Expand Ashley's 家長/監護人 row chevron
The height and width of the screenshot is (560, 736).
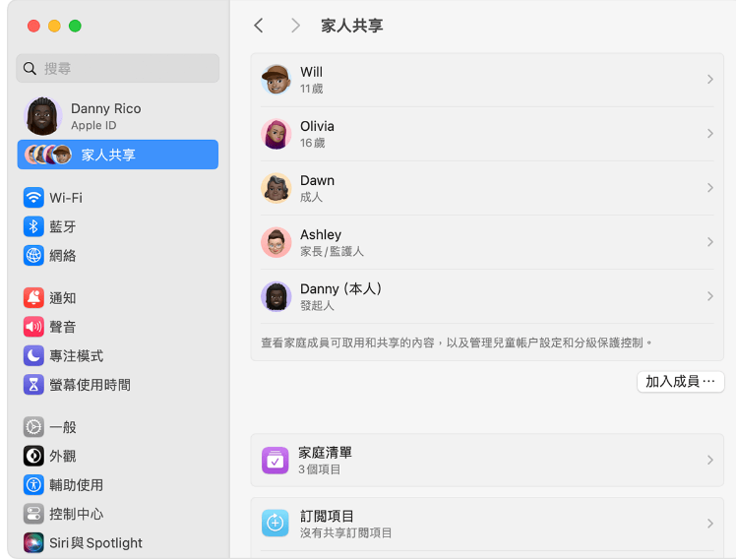coord(709,242)
